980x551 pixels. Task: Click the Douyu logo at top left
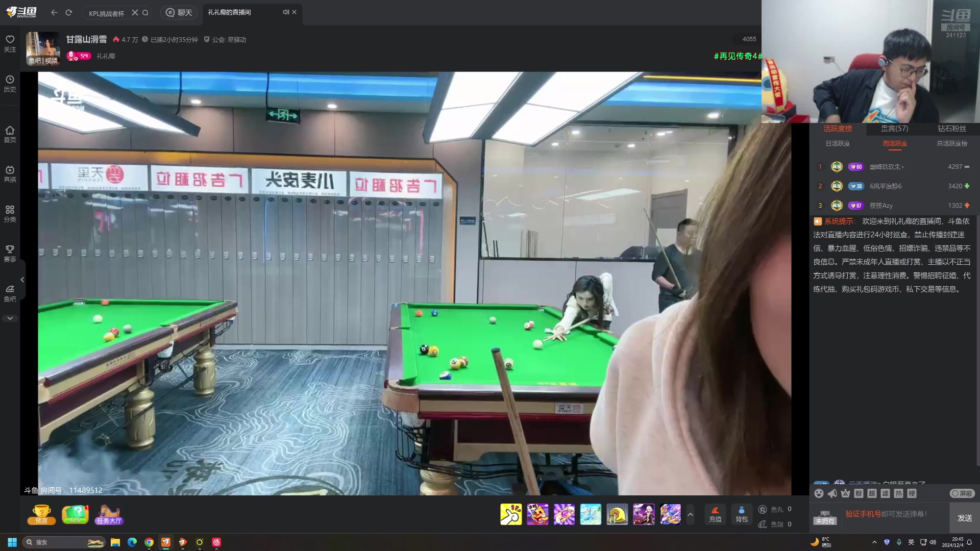point(21,12)
